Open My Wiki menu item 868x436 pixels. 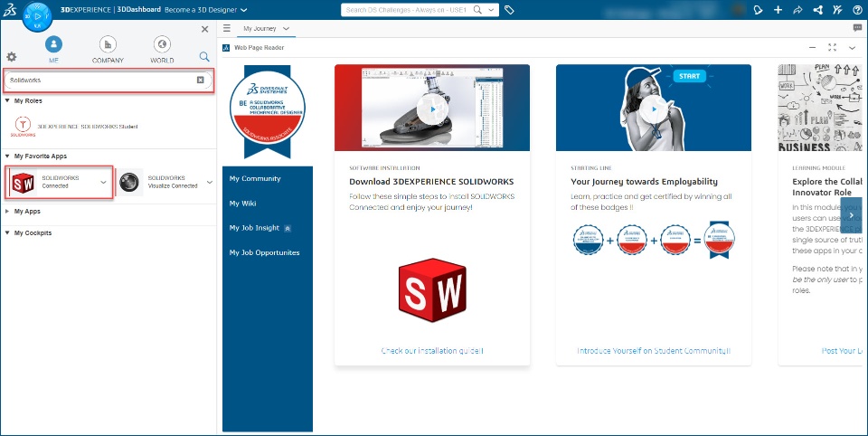pos(242,204)
